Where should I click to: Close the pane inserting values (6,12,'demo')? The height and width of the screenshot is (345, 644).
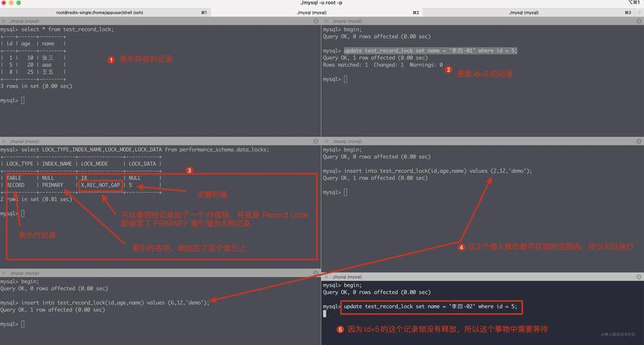pos(3,273)
